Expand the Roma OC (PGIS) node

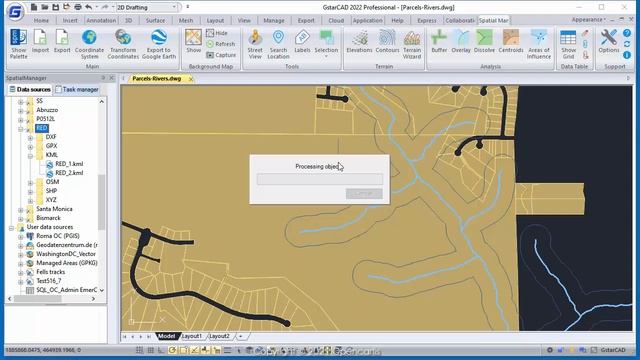(x=20, y=237)
